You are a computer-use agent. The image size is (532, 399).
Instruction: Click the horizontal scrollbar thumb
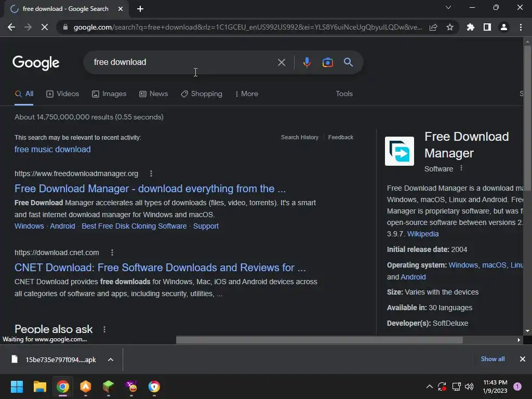point(320,340)
